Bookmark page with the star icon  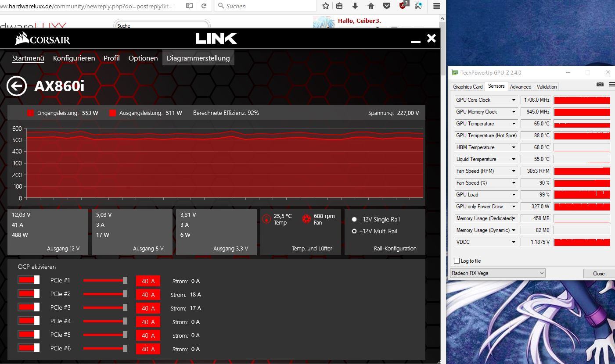coord(325,6)
